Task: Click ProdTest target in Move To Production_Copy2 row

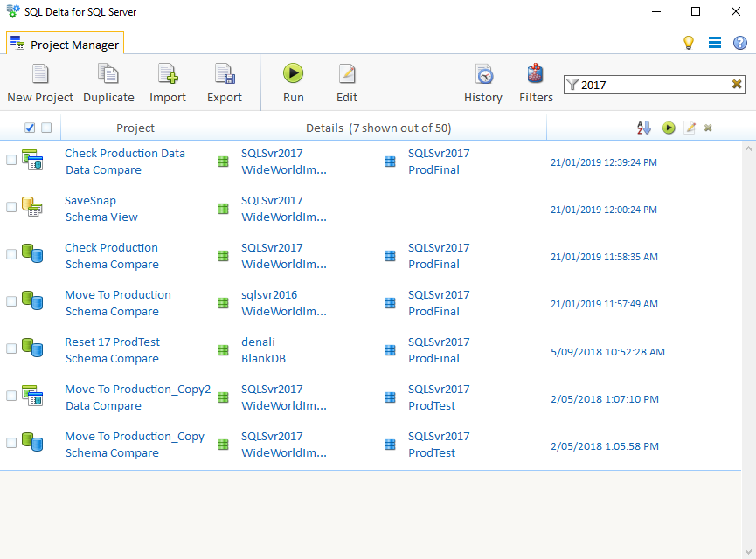Action: 432,406
